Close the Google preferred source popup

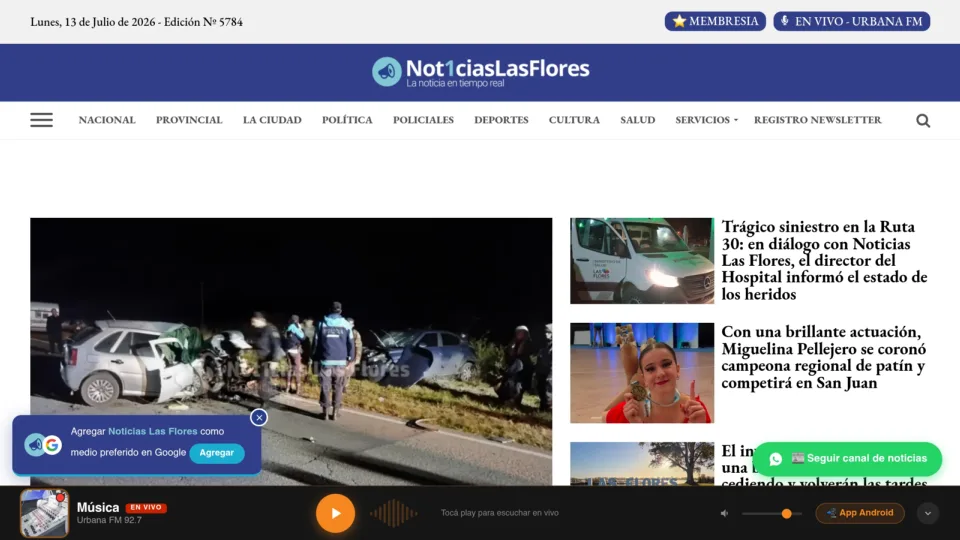pos(259,418)
